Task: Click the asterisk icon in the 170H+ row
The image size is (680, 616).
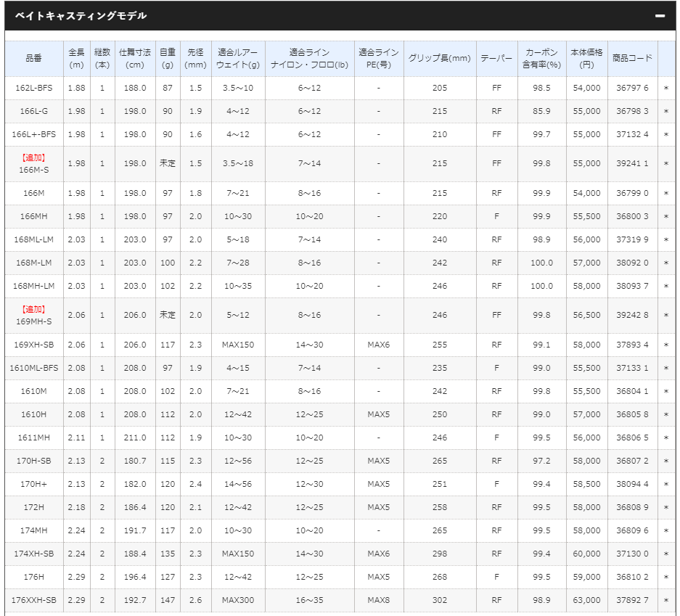Action: (x=665, y=484)
